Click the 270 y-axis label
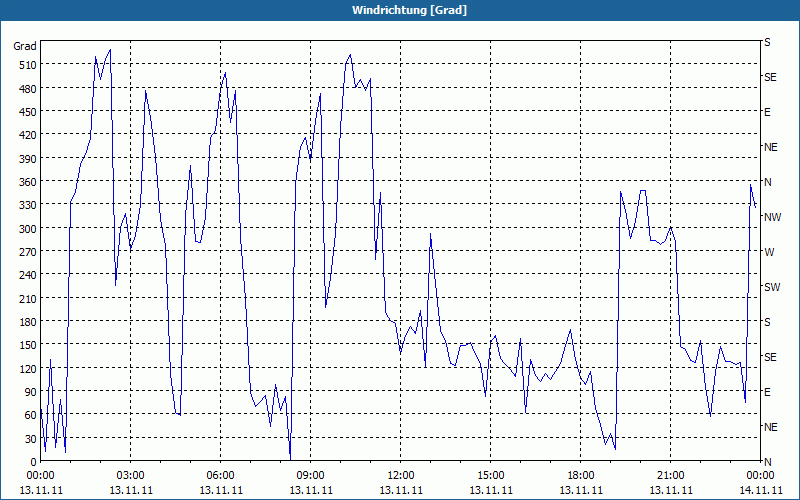 tap(29, 252)
